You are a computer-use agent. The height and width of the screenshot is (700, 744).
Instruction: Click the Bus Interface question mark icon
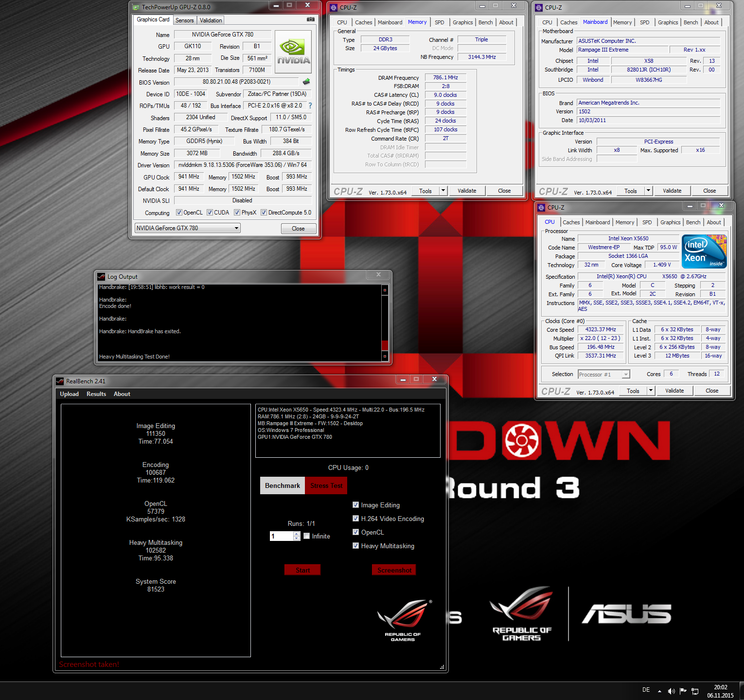[310, 106]
